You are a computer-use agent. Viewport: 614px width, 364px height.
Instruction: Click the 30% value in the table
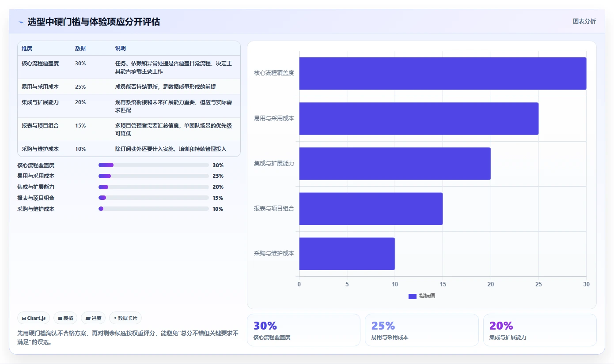point(80,63)
